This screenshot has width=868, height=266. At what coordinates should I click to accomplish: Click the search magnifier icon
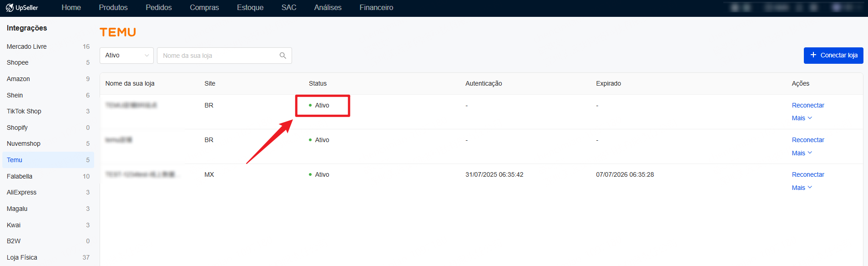[283, 56]
